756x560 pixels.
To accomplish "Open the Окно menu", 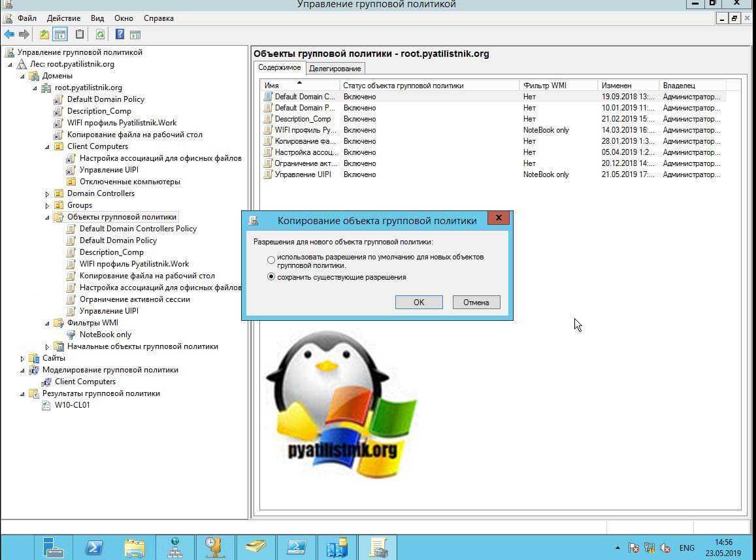I will point(124,18).
